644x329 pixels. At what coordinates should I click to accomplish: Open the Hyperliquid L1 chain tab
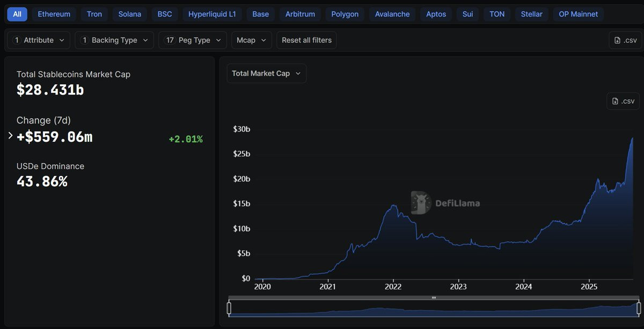pos(212,14)
